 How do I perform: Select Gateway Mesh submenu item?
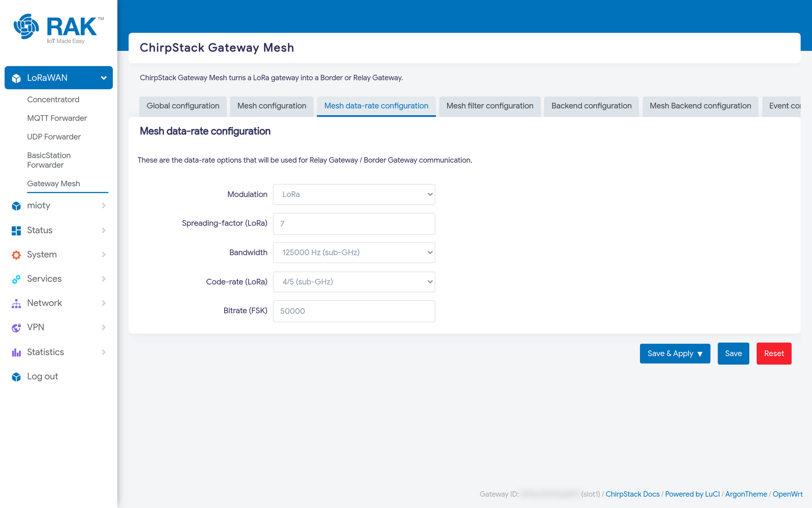pyautogui.click(x=54, y=183)
